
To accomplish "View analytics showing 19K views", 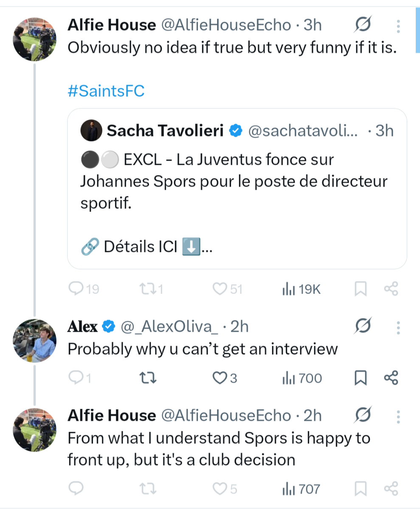I will [301, 289].
